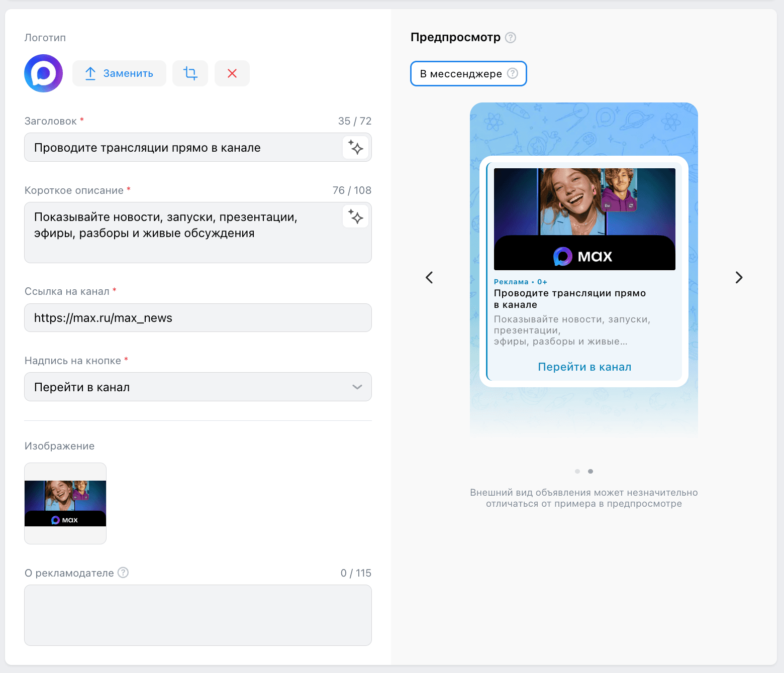Click the 0 / 115 advertiser character counter

pos(356,573)
